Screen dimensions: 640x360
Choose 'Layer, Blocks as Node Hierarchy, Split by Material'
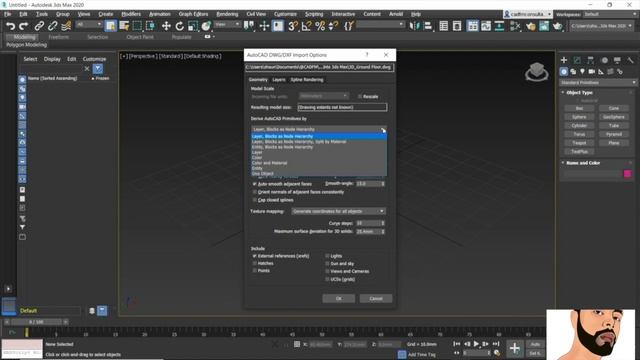tap(319, 142)
